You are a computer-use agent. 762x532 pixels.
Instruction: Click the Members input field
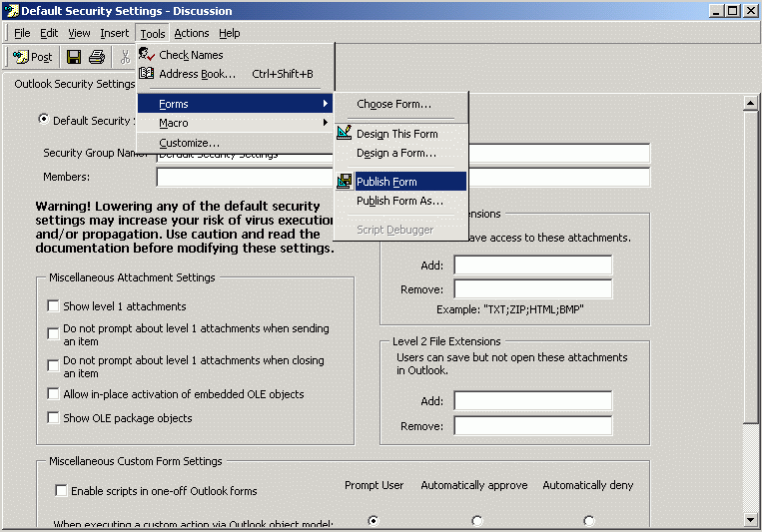402,177
